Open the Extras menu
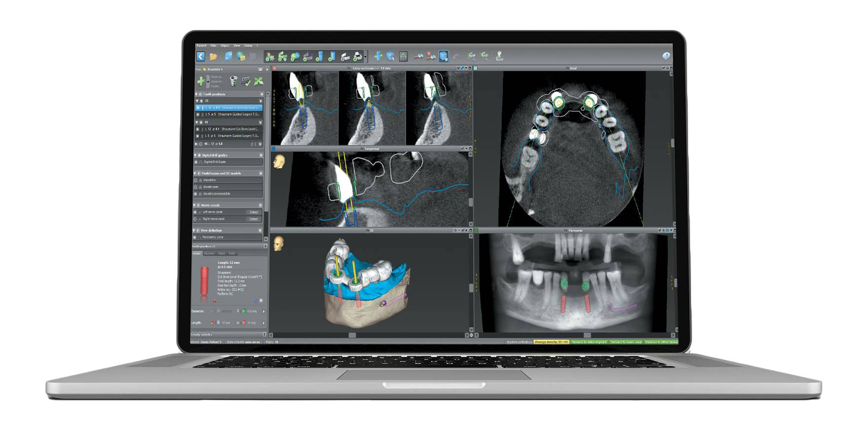The height and width of the screenshot is (428, 868). coord(248,45)
